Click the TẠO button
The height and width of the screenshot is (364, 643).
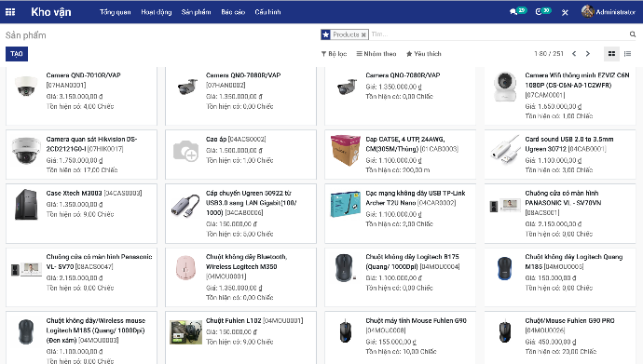click(17, 54)
